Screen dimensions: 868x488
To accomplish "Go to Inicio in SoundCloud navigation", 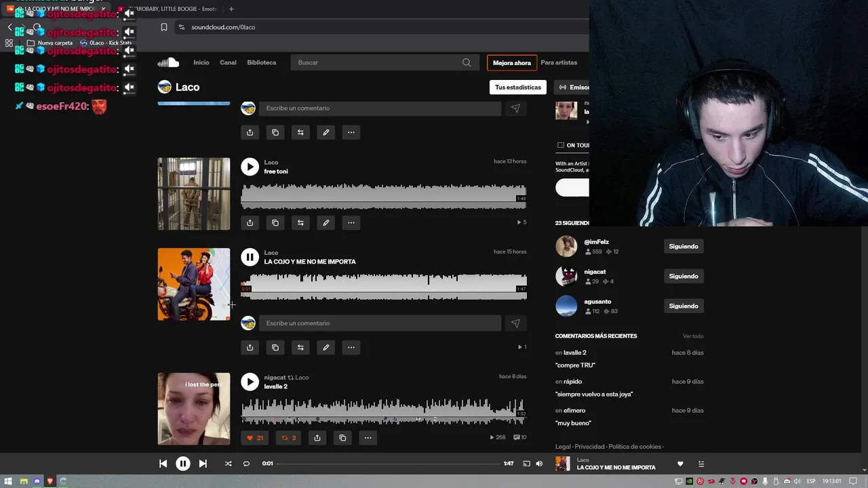I will (201, 62).
